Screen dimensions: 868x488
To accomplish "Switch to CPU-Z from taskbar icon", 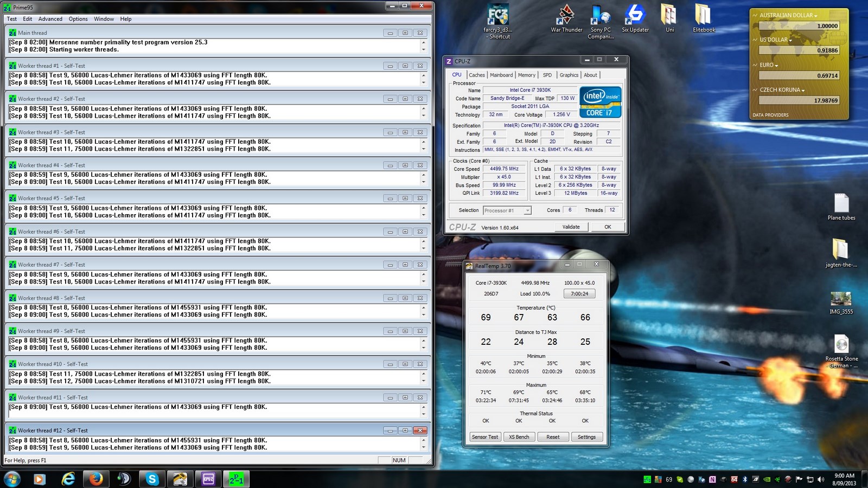I will coord(208,479).
